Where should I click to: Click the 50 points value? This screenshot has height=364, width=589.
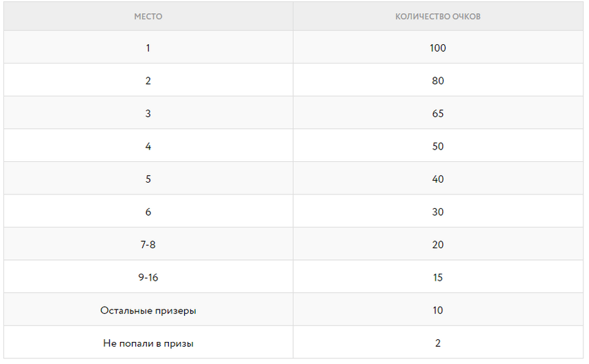pos(438,145)
